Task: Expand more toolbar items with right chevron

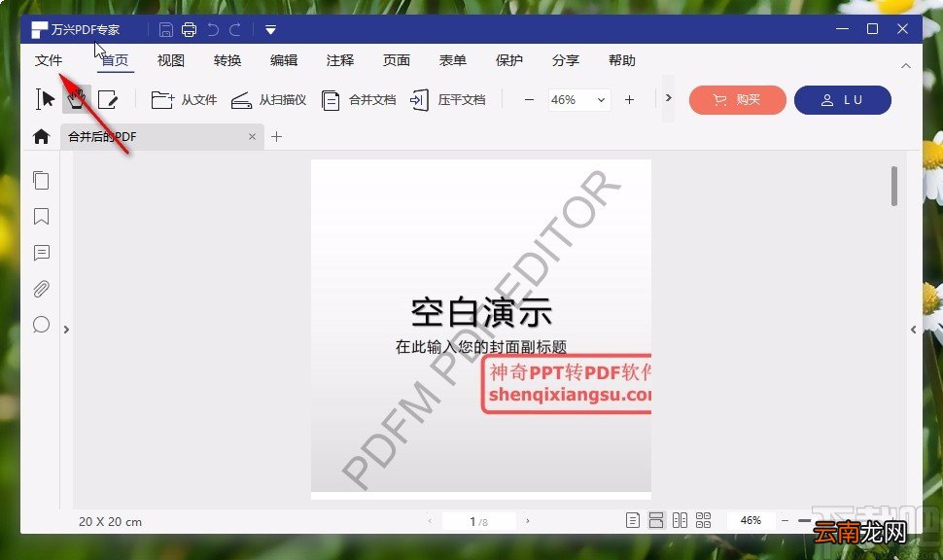Action: click(x=668, y=98)
